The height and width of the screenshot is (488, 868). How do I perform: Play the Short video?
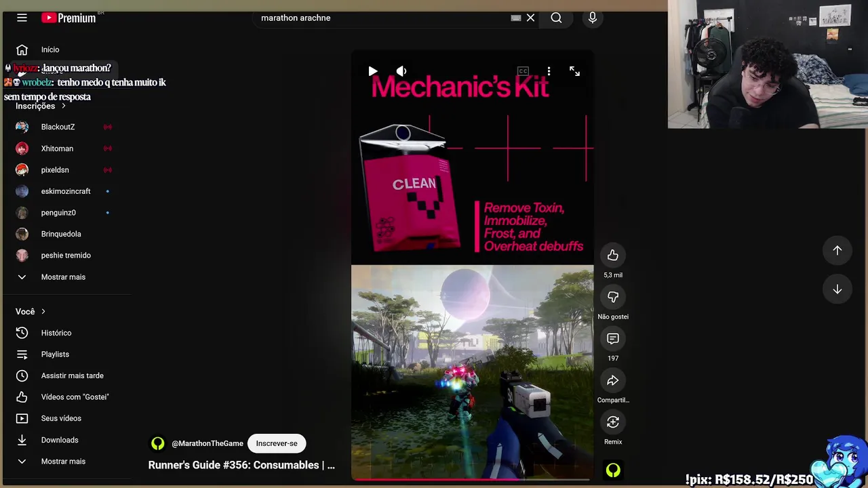[x=372, y=71]
